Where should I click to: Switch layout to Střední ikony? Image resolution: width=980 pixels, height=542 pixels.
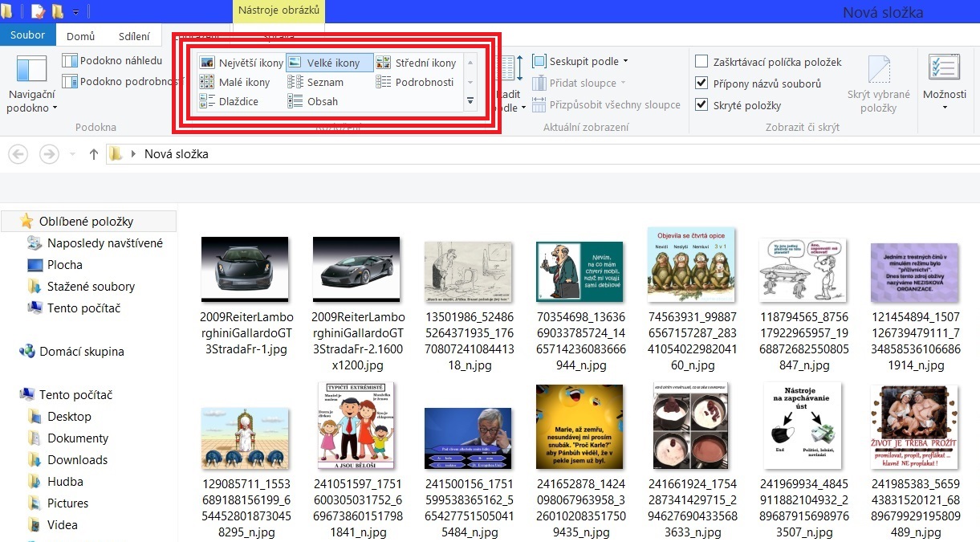416,63
